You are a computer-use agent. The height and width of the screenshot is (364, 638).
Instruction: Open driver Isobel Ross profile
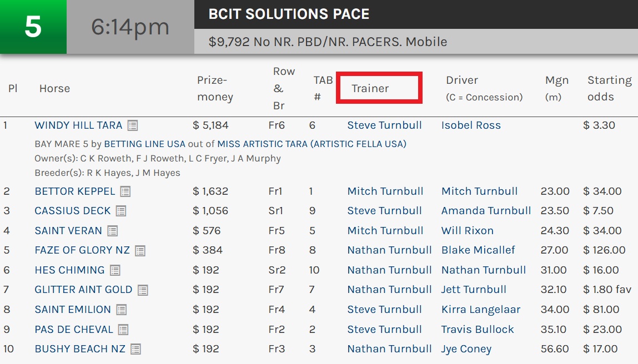471,125
